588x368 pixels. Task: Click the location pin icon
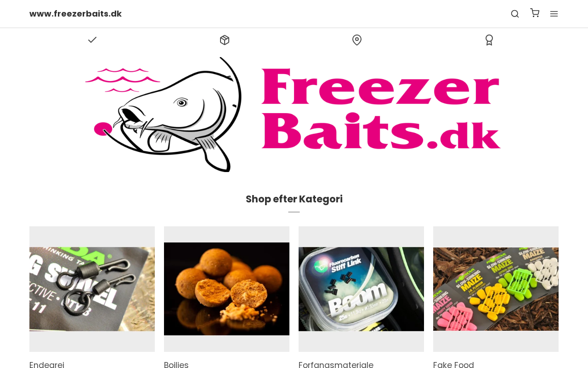(357, 40)
